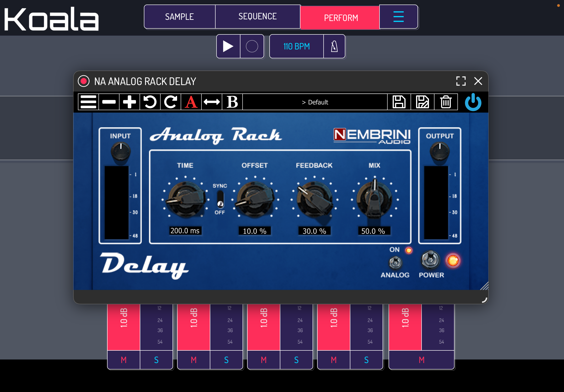Viewport: 564px width, 392px height.
Task: Flip the SYNC on/off switch
Action: tap(220, 199)
